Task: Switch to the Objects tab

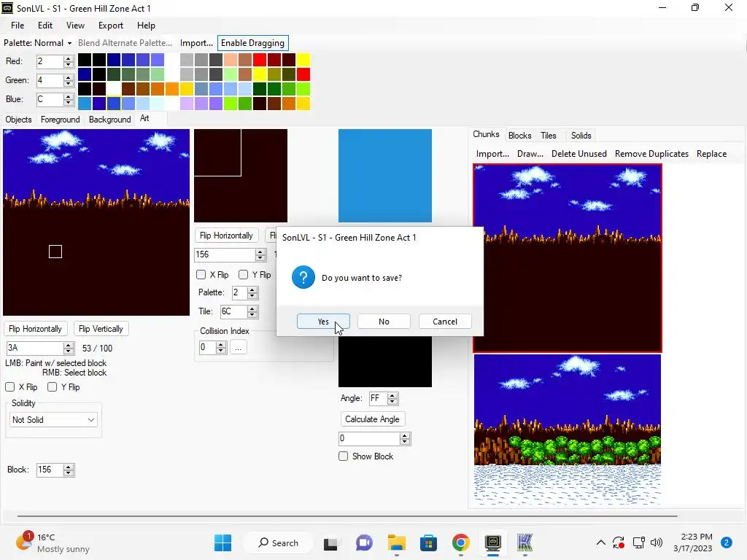Action: 18,119
